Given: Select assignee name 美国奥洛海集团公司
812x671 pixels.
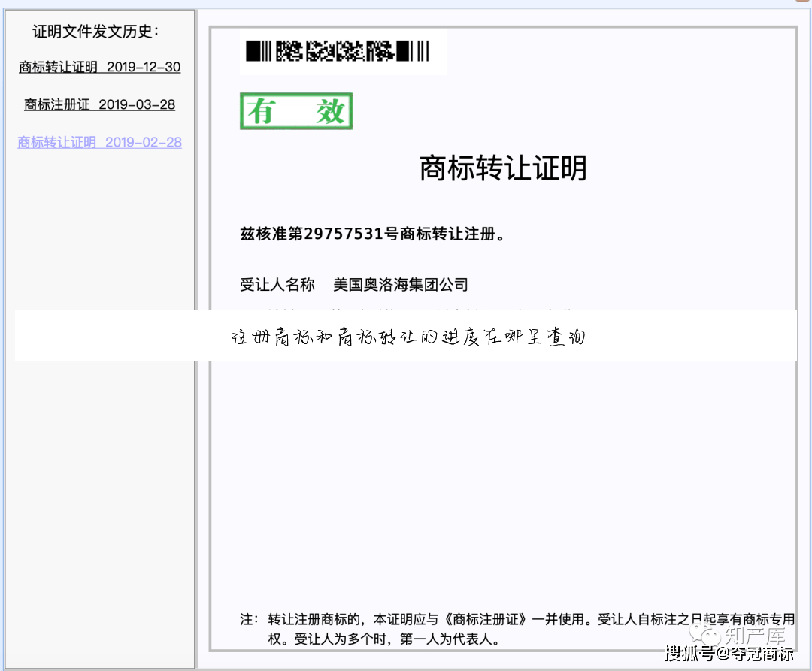Looking at the screenshot, I should coord(400,285).
